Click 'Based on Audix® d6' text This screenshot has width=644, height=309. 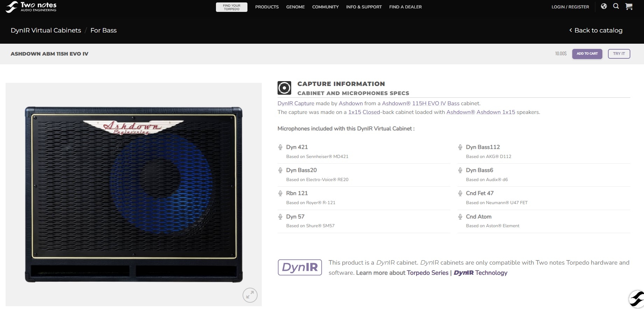[486, 180]
